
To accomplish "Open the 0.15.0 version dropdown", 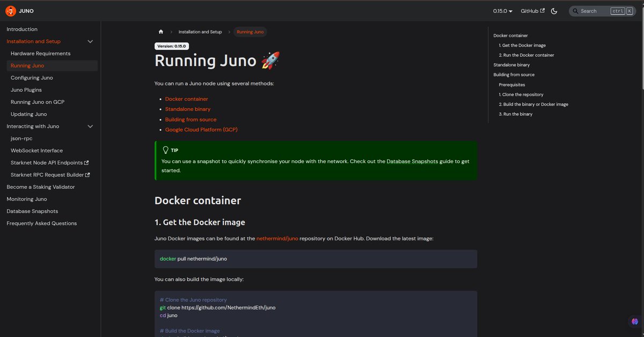I will pyautogui.click(x=503, y=11).
